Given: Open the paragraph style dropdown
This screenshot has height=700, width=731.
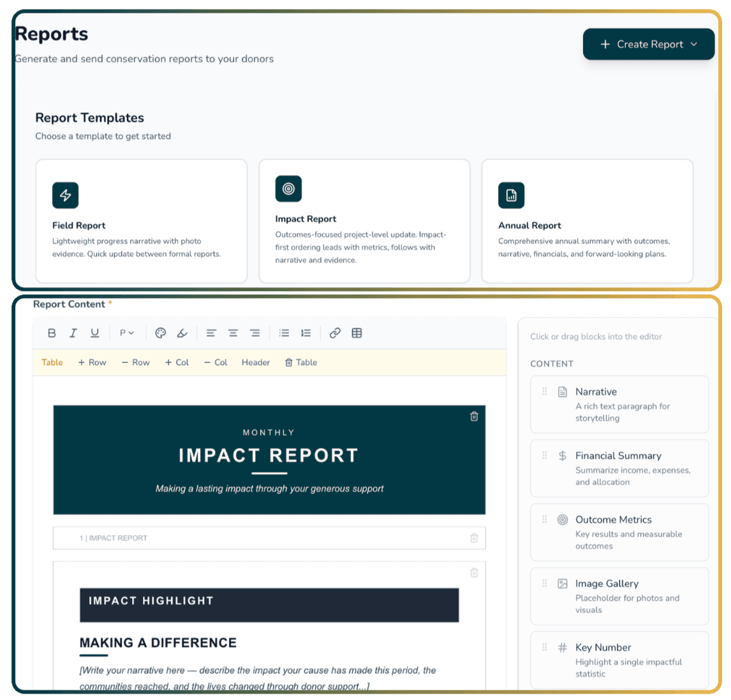Looking at the screenshot, I should (126, 333).
